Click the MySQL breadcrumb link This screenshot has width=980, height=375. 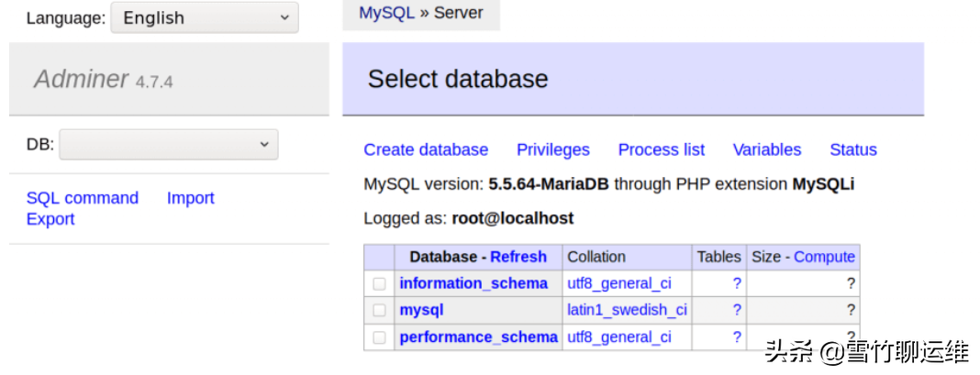click(x=386, y=13)
